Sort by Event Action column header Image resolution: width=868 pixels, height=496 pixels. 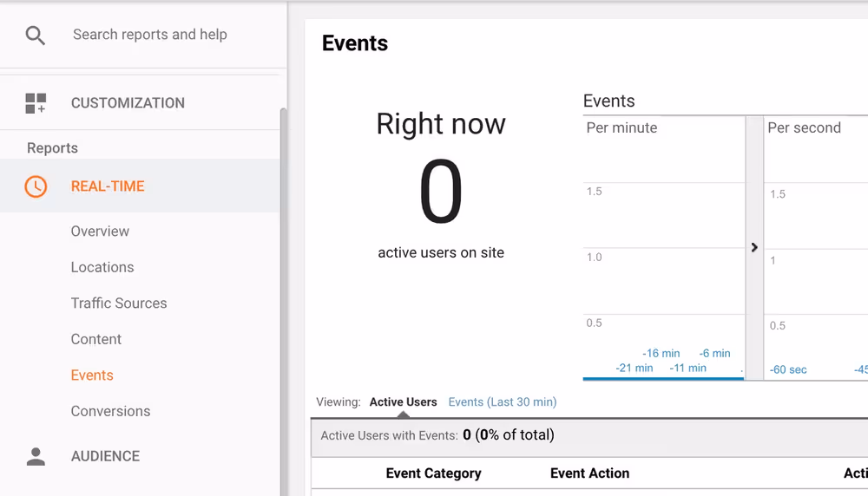point(589,473)
